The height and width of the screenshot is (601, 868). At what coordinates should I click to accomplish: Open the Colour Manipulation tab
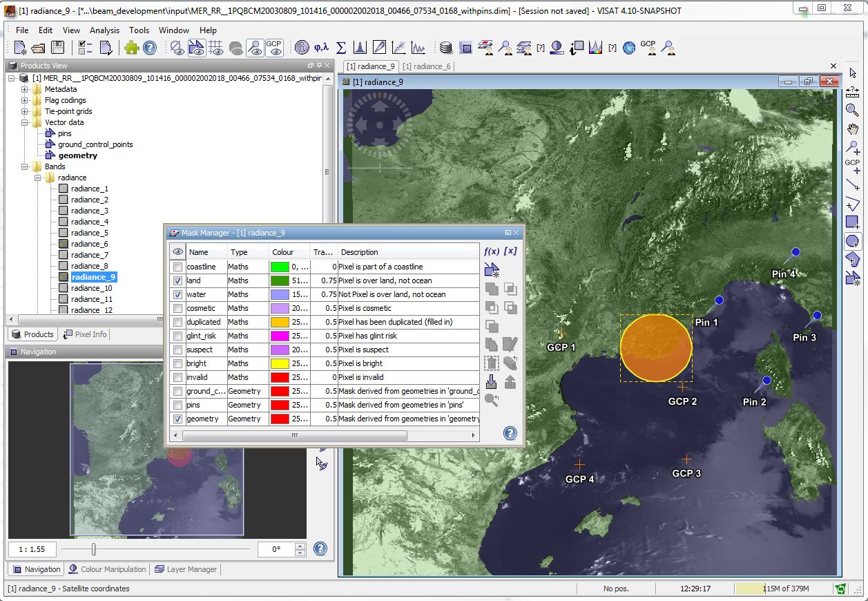(x=108, y=569)
